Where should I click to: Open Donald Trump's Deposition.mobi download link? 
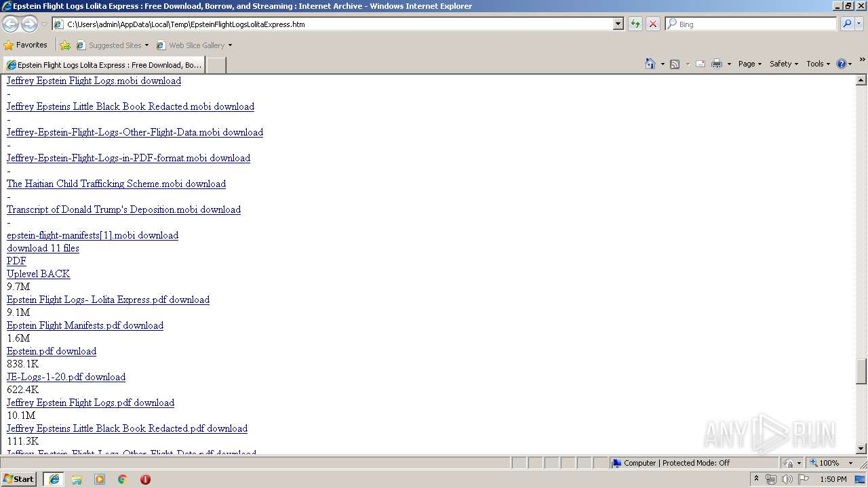point(123,209)
